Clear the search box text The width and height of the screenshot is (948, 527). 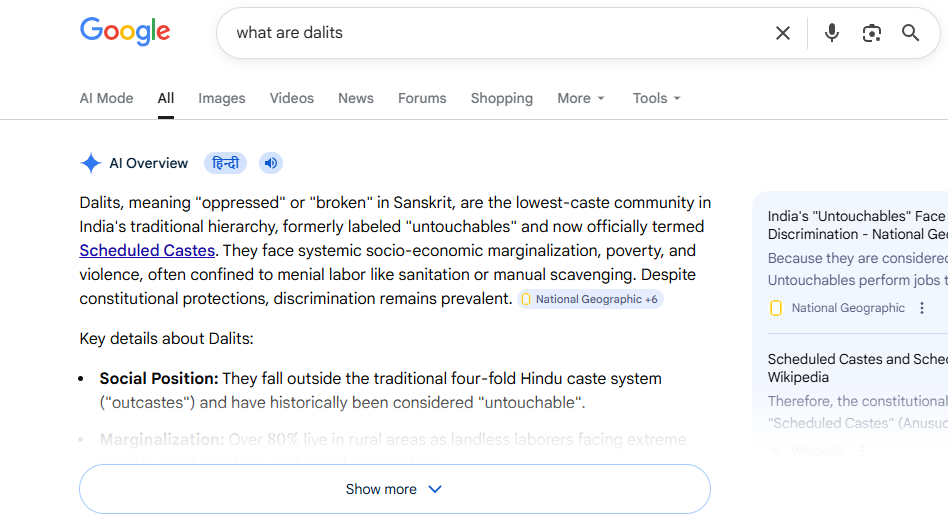[x=783, y=33]
